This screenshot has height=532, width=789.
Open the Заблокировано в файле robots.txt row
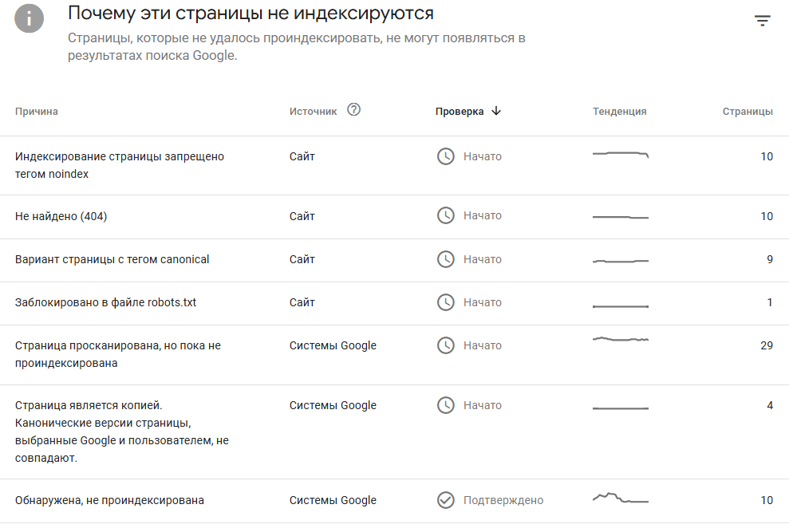[394, 303]
